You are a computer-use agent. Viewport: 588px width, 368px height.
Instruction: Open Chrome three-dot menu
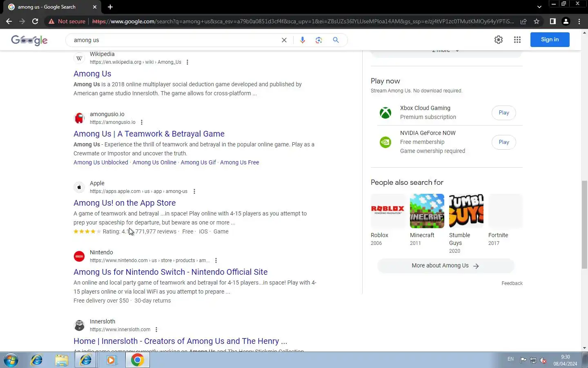pyautogui.click(x=579, y=21)
